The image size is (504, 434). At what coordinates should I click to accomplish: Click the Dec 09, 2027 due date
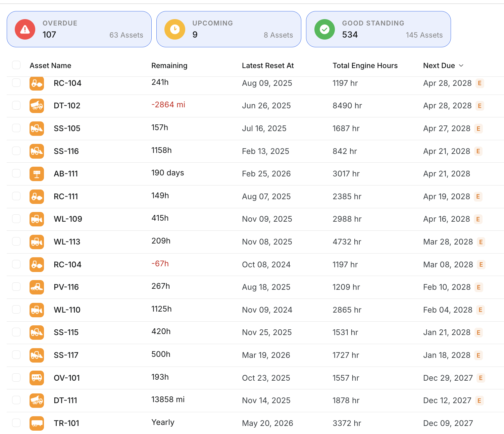point(448,423)
